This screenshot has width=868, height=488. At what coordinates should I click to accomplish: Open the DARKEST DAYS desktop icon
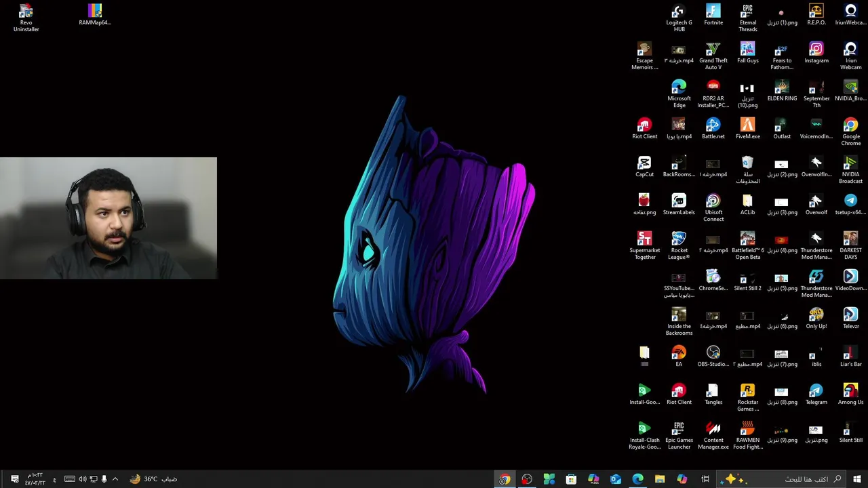[x=851, y=245]
